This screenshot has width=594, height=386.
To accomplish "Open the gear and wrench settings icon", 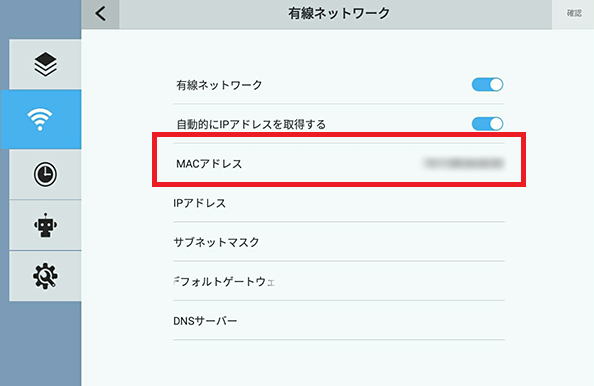I will point(45,276).
